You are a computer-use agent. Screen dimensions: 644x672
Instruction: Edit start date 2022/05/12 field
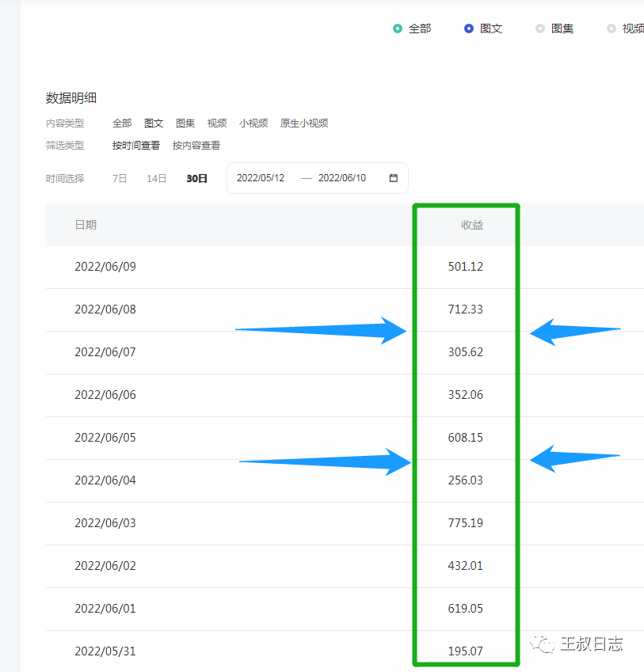click(x=261, y=178)
